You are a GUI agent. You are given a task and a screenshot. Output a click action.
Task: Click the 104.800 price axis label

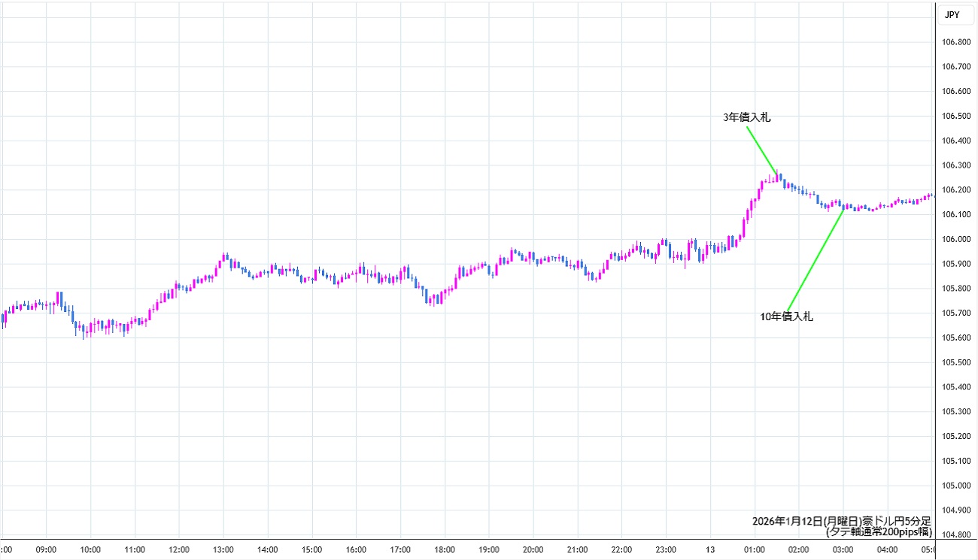point(955,535)
